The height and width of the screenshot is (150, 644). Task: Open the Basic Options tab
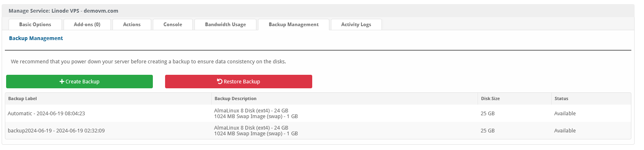pos(35,25)
